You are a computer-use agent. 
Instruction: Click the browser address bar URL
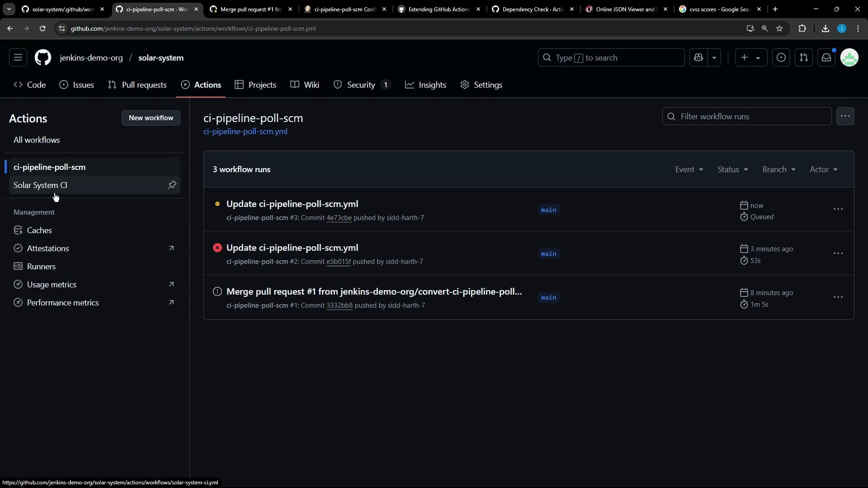click(193, 28)
